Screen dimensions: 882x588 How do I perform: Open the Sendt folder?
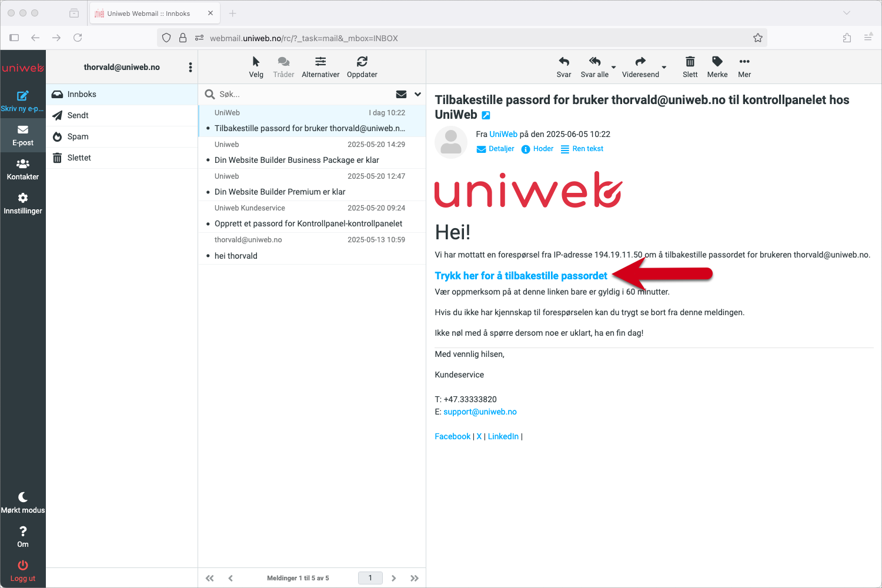click(x=122, y=115)
